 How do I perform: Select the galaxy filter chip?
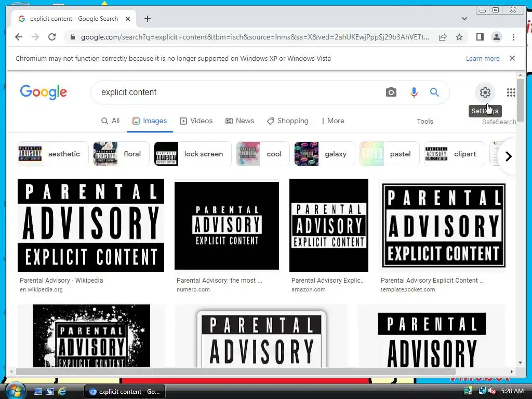click(x=324, y=154)
